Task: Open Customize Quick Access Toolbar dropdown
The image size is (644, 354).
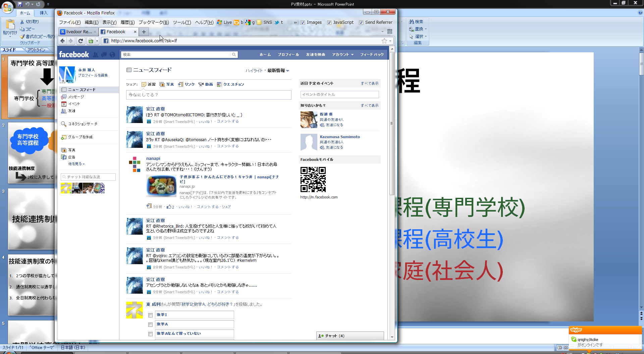Action: pos(48,4)
